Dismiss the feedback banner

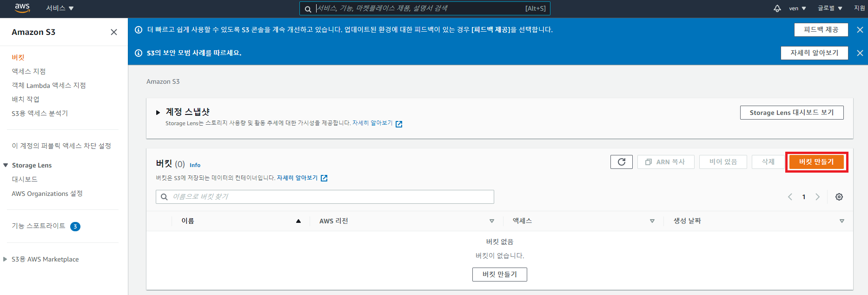point(860,30)
